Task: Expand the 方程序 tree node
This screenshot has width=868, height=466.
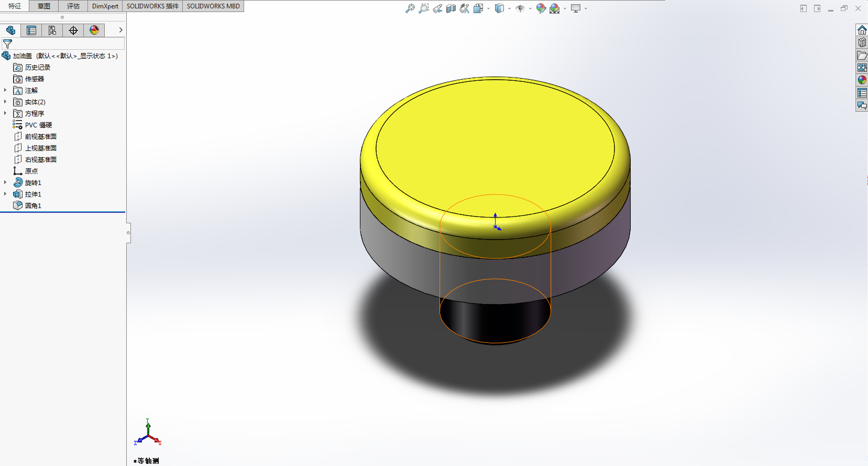Action: point(5,113)
